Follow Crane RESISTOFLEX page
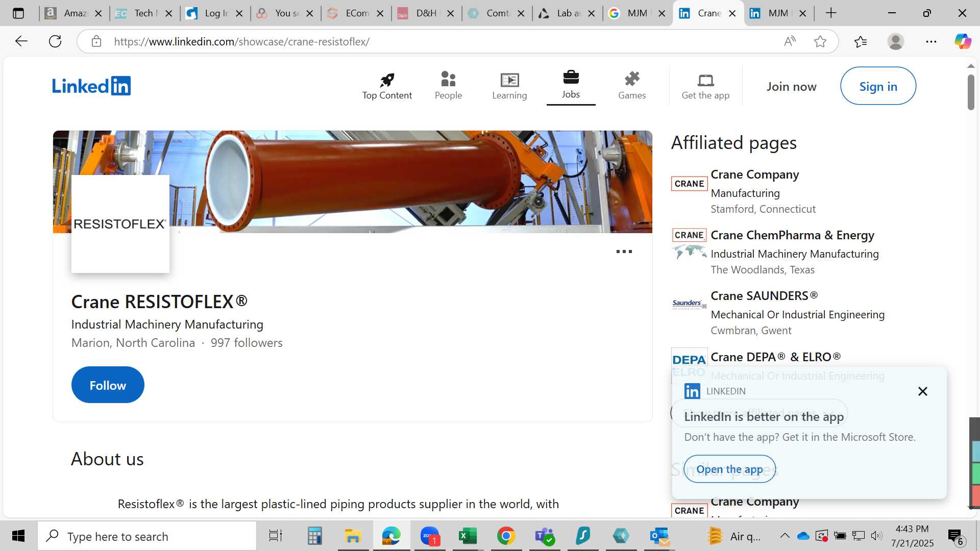The width and height of the screenshot is (980, 551). coord(108,385)
